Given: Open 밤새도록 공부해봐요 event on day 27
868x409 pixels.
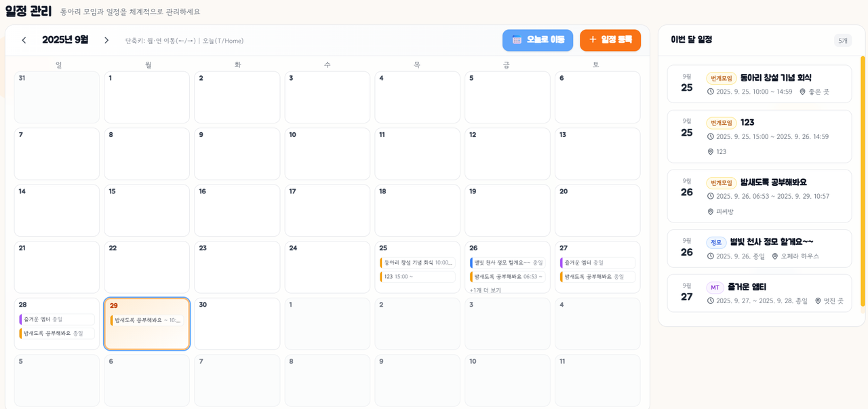Looking at the screenshot, I should 597,277.
